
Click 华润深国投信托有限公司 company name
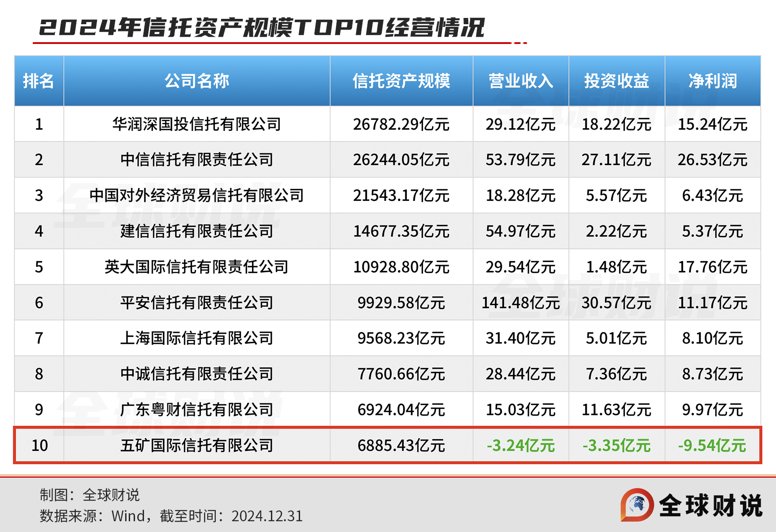click(x=196, y=124)
